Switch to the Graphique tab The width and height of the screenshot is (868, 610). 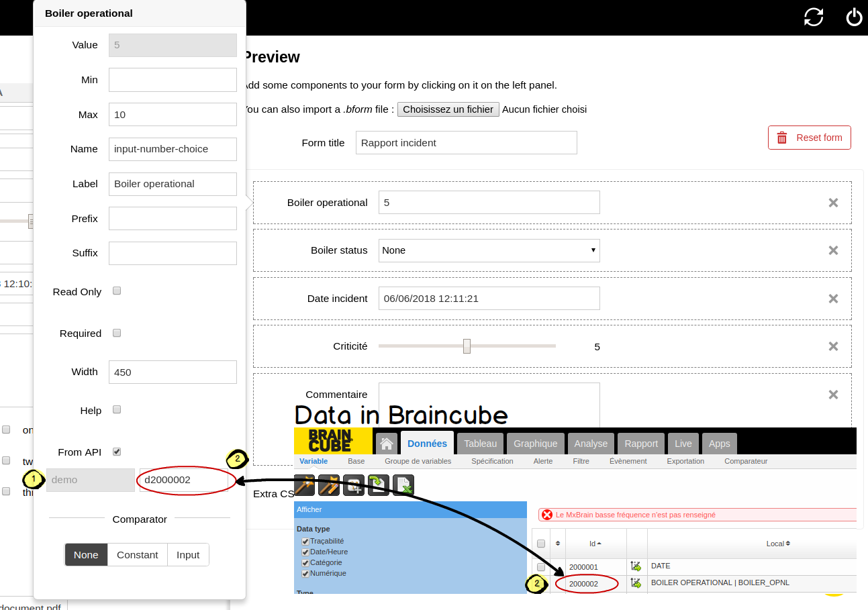(535, 444)
